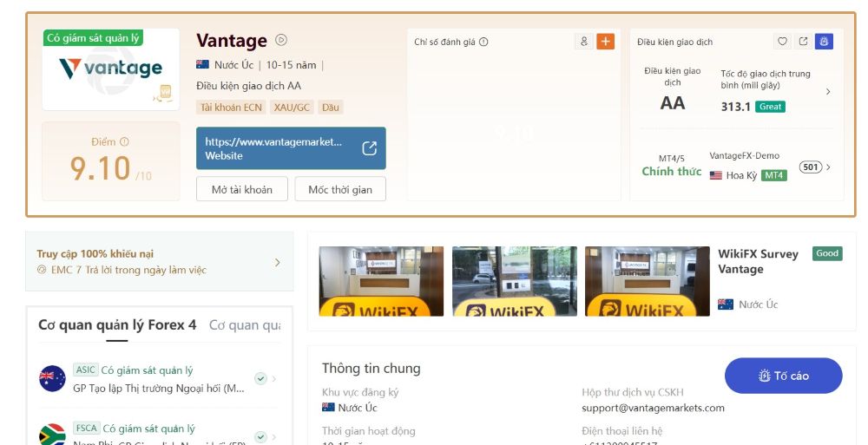Click the support@vantagemarkets.com email
Image resolution: width=868 pixels, height=445 pixels.
click(653, 408)
